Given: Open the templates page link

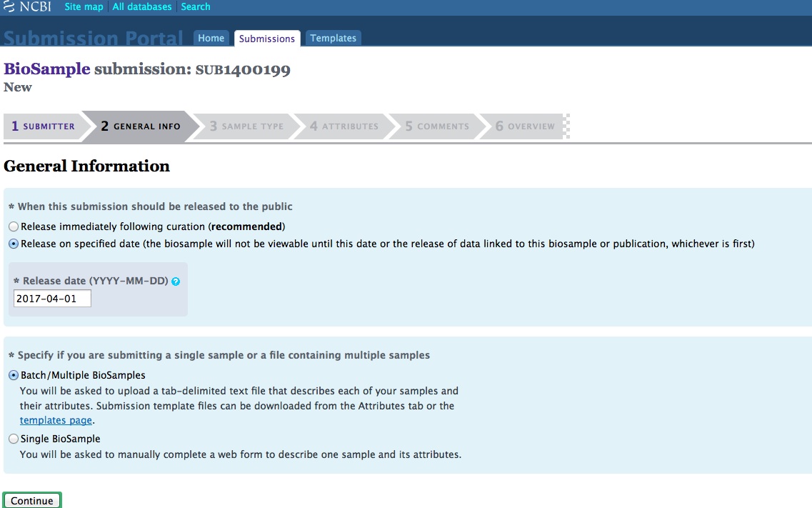Looking at the screenshot, I should tap(56, 421).
